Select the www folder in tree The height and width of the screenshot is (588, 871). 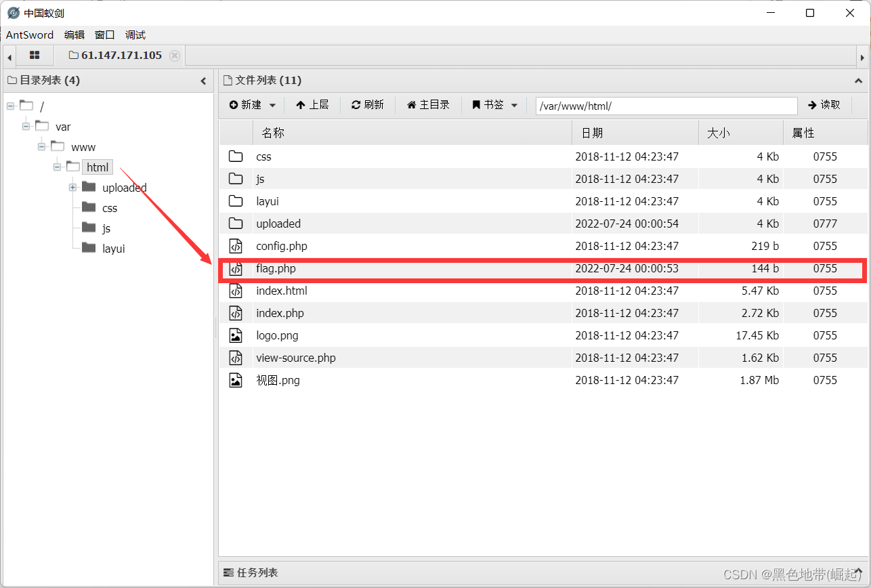(83, 147)
